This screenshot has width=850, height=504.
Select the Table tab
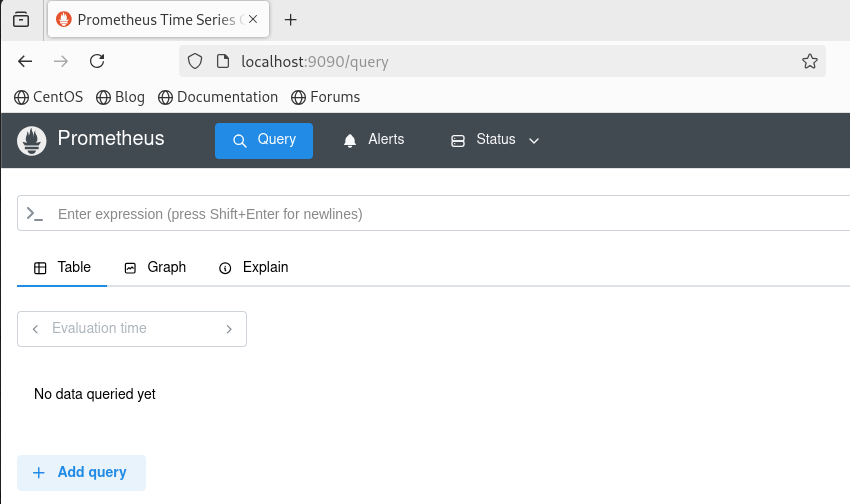click(x=62, y=267)
